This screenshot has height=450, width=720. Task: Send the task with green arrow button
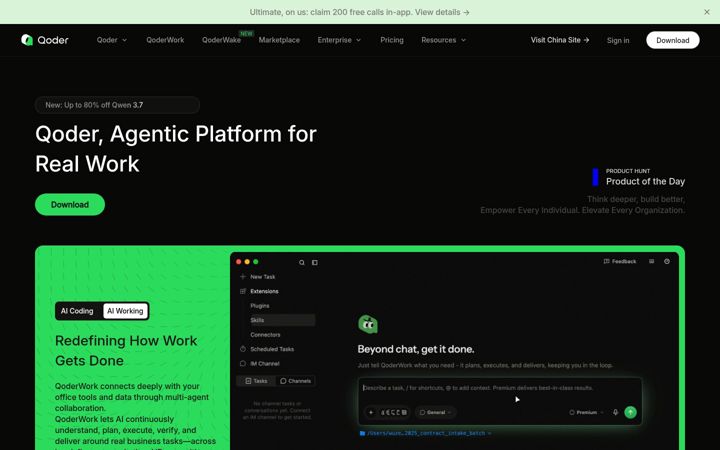[630, 412]
